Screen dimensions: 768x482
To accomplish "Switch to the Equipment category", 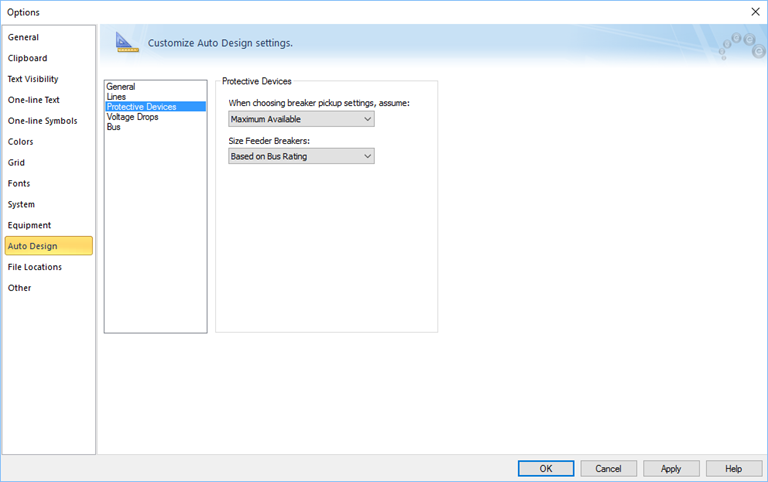I will coord(29,225).
